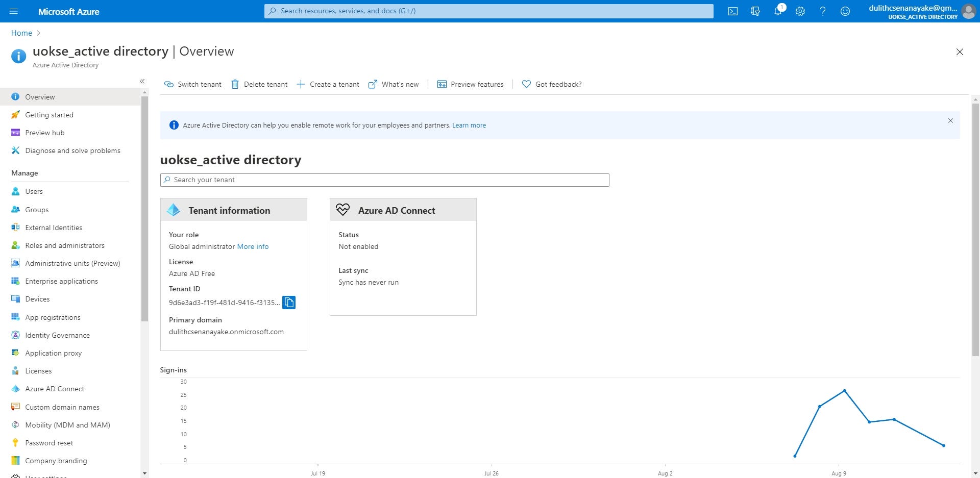
Task: Open Azure AD Connect in sidebar
Action: pyautogui.click(x=70, y=389)
